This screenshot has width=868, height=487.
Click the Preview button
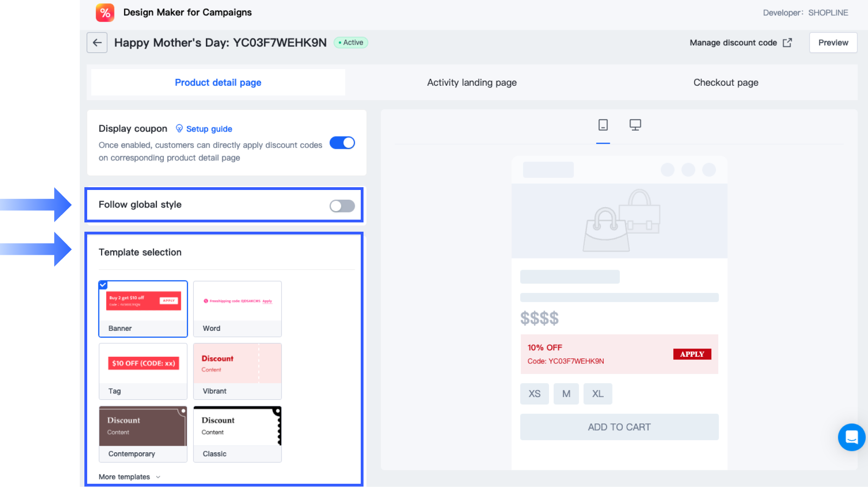coord(833,43)
